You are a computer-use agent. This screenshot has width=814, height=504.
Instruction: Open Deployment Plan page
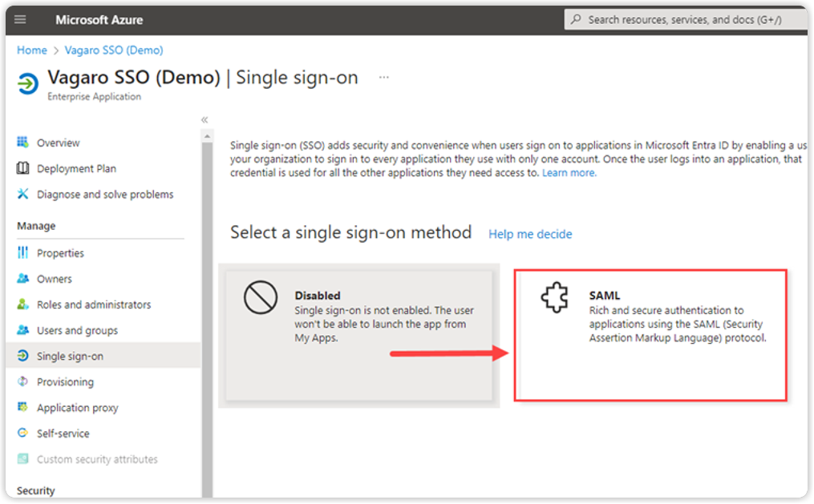[x=76, y=168]
